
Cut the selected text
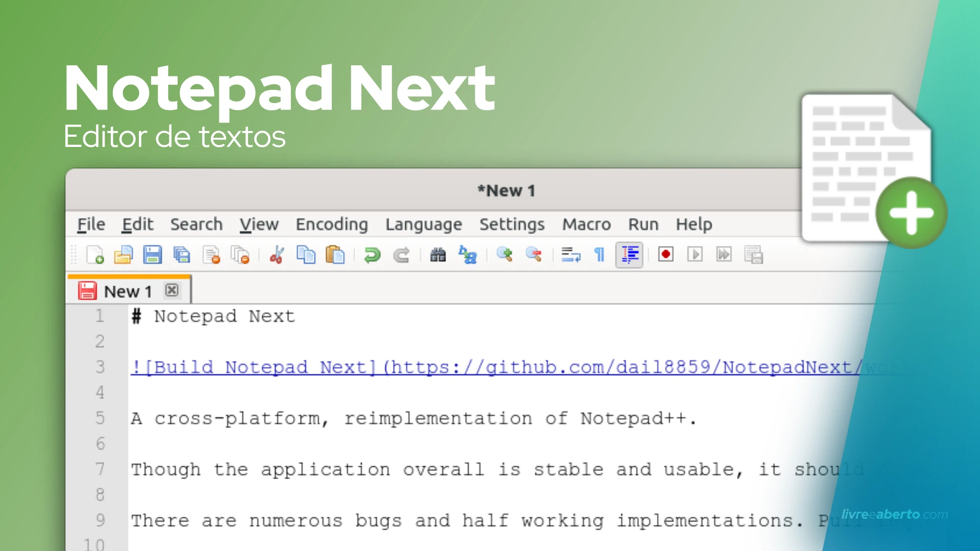pos(277,255)
